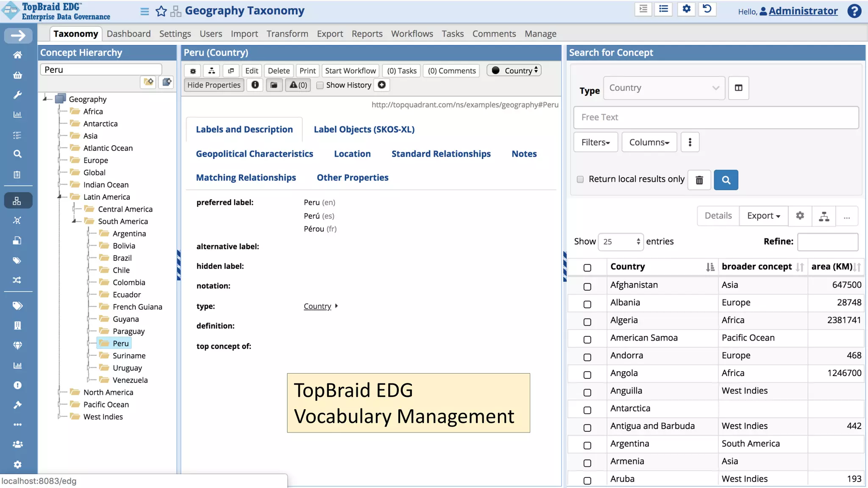
Task: Open the search magnifier in left sidebar
Action: click(17, 154)
